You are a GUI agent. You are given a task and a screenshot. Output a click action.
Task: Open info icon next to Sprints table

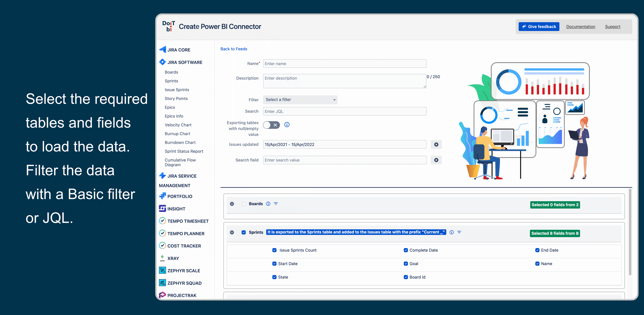(x=451, y=232)
